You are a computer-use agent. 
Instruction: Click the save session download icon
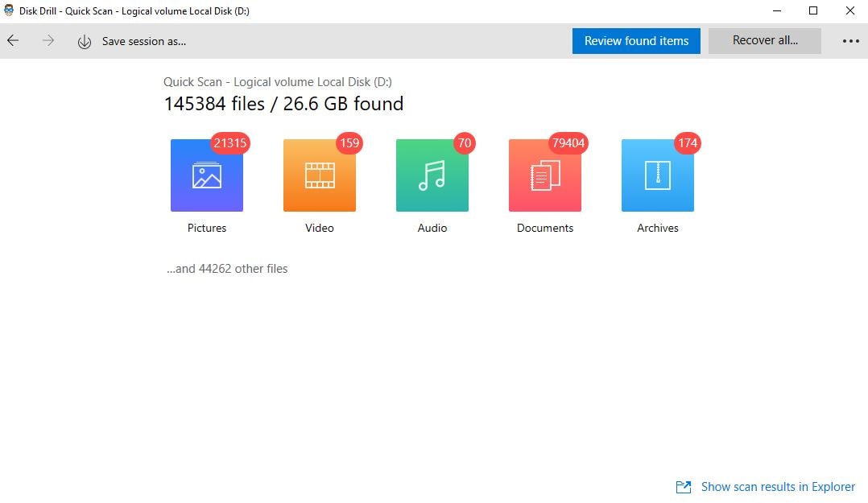84,42
